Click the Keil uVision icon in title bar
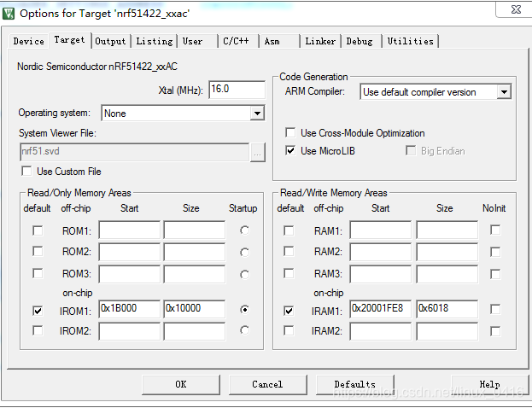 [9, 14]
